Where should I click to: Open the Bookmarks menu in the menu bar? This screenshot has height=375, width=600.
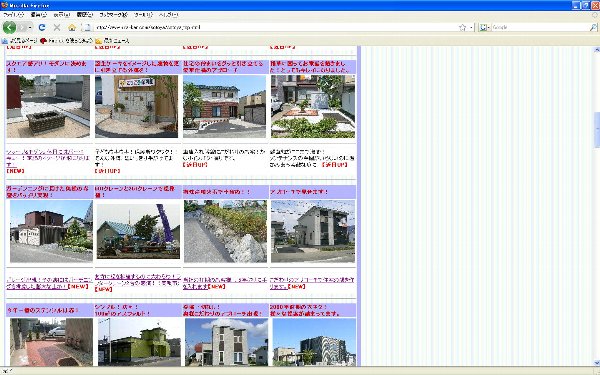coord(113,15)
